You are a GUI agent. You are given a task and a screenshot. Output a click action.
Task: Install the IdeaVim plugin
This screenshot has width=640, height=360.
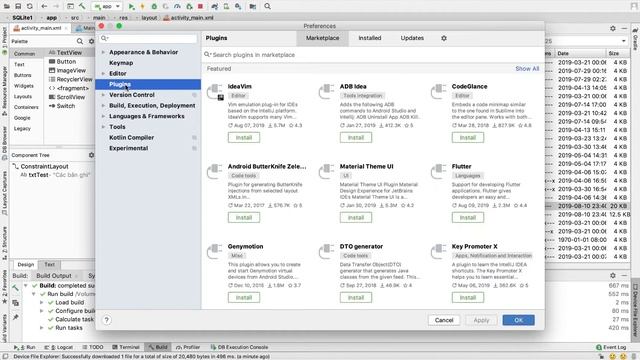point(244,138)
